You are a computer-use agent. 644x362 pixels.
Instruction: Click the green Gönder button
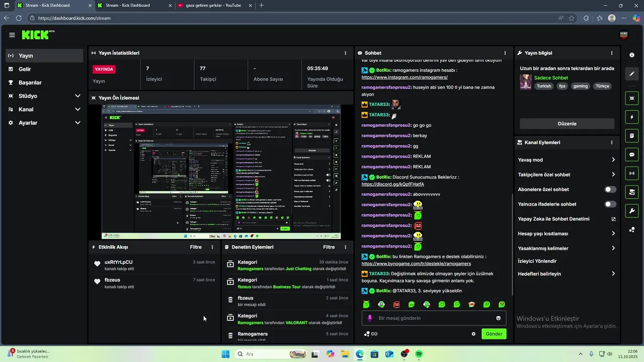494,334
